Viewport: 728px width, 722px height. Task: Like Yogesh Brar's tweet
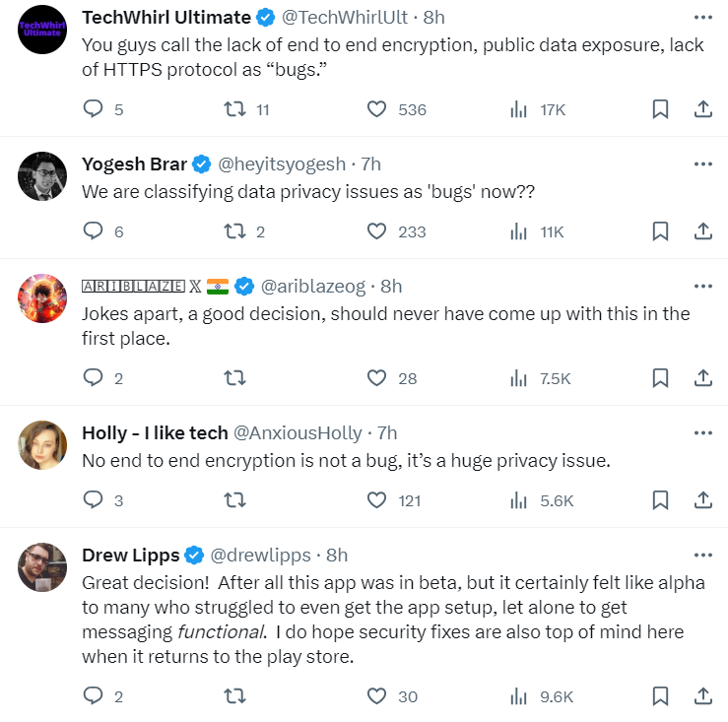pos(376,231)
